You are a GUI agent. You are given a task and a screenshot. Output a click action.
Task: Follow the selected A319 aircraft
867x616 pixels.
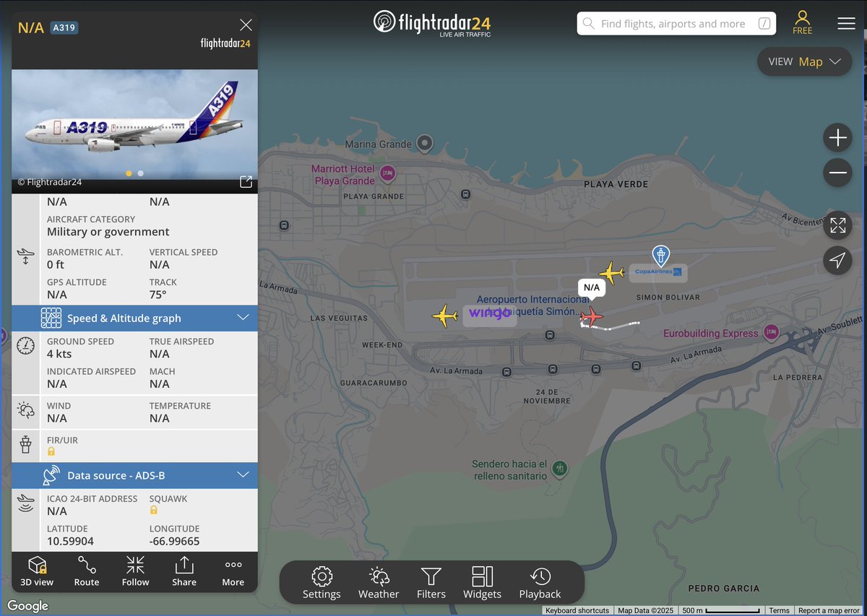[135, 571]
